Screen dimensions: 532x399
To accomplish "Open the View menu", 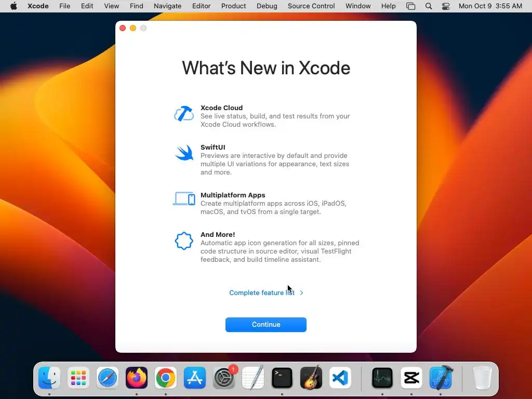I will [111, 6].
